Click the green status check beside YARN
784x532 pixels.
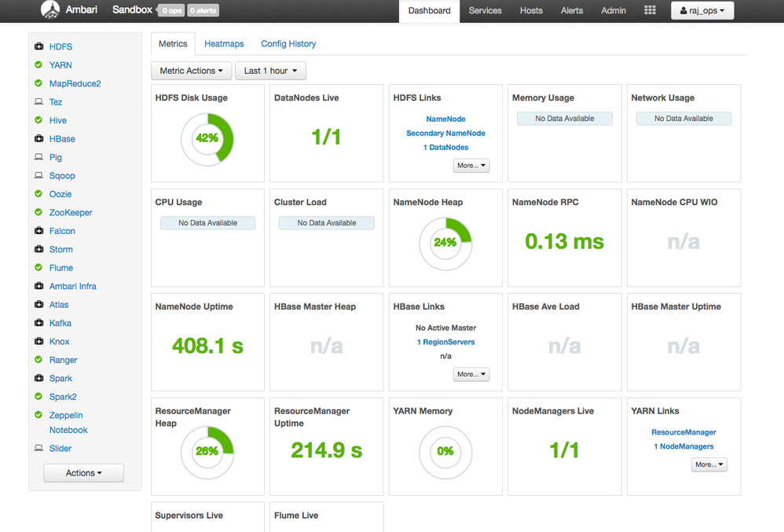click(38, 65)
